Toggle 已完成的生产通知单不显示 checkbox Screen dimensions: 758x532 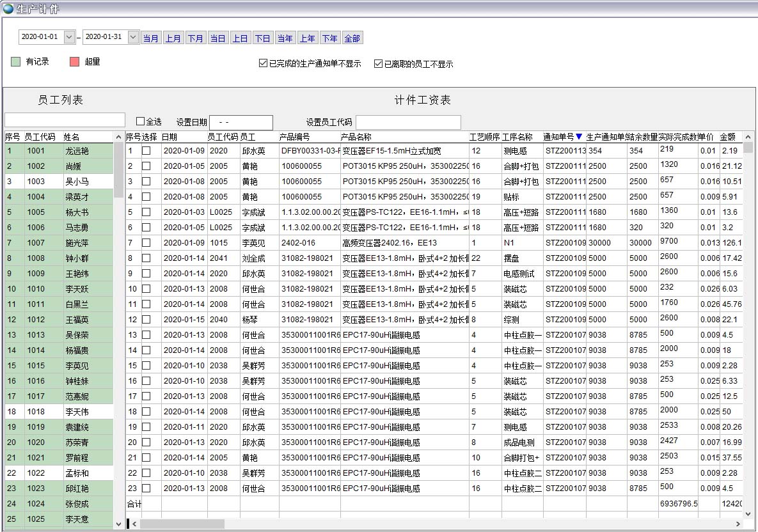click(x=263, y=63)
